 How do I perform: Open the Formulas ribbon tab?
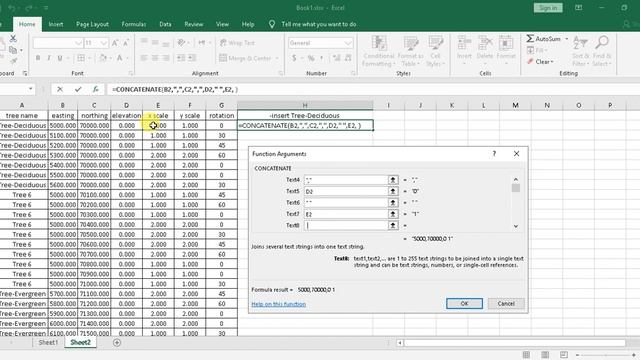[133, 24]
